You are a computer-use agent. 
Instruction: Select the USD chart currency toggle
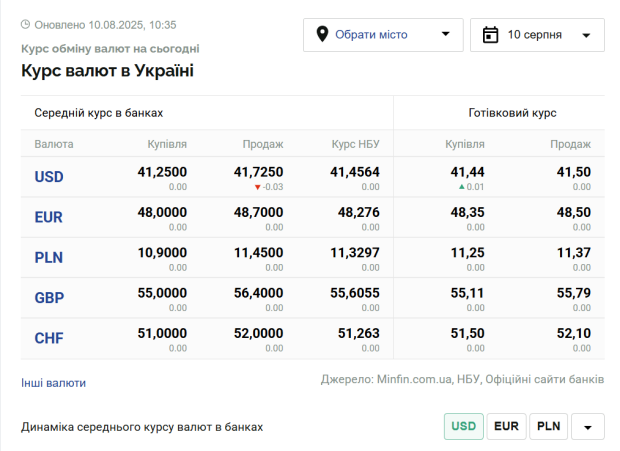(x=463, y=426)
